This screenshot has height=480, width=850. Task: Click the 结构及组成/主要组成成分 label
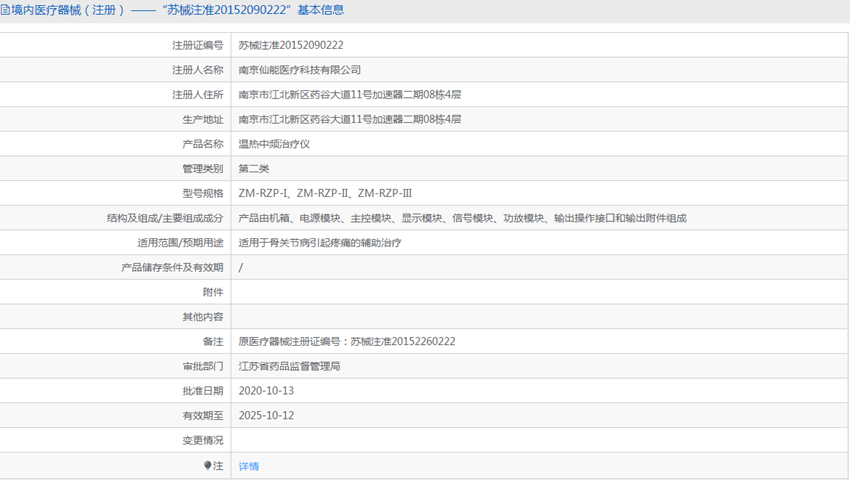point(165,218)
